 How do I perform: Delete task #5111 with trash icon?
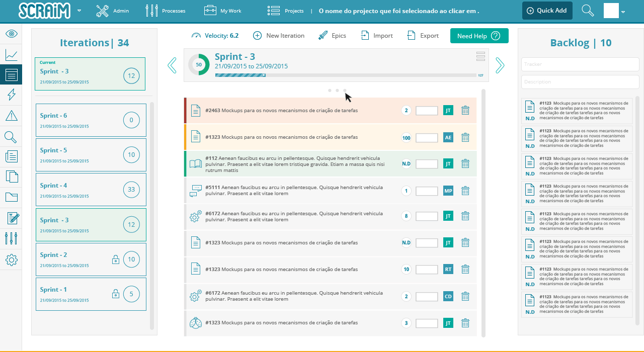point(465,191)
